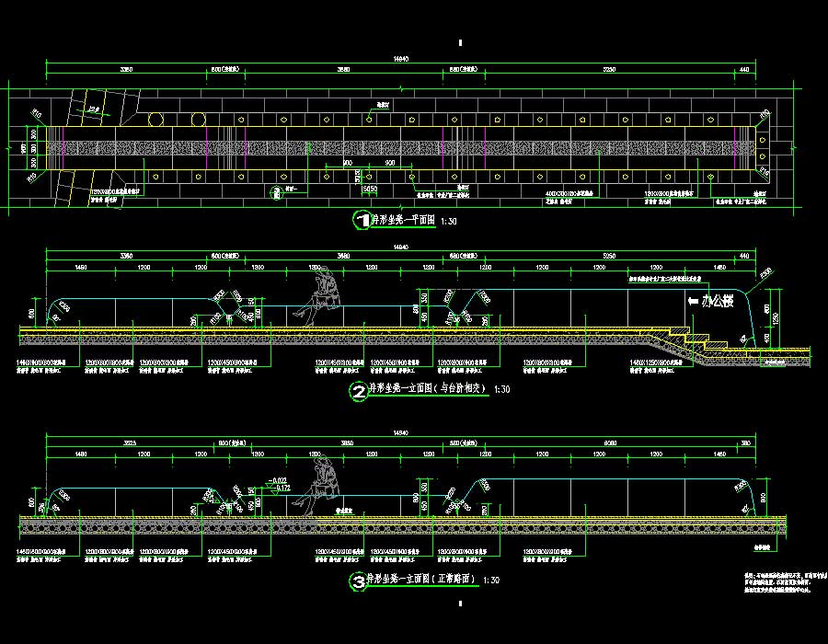Screen dimensions: 828x644
Task: Select the 14840 overall dimension above plan view
Action: point(400,59)
